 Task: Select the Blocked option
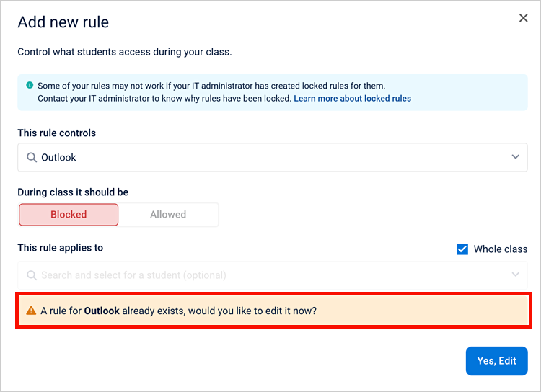click(x=69, y=215)
